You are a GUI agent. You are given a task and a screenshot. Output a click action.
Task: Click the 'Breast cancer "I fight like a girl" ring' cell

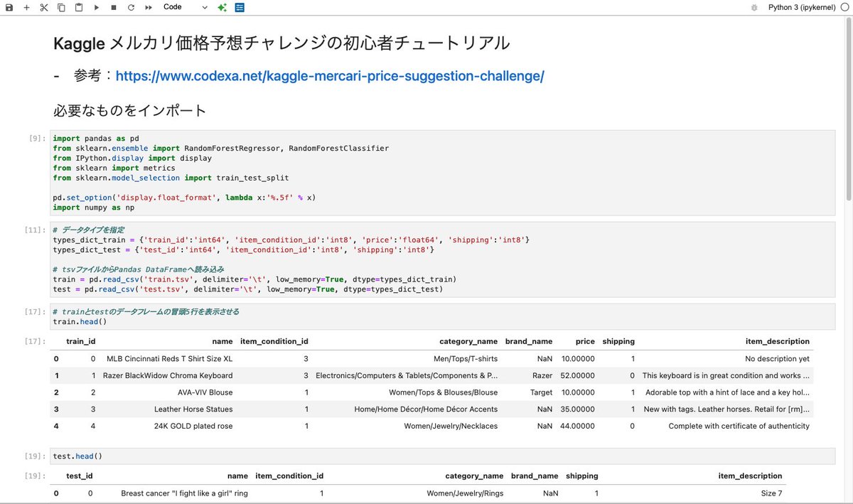click(185, 493)
